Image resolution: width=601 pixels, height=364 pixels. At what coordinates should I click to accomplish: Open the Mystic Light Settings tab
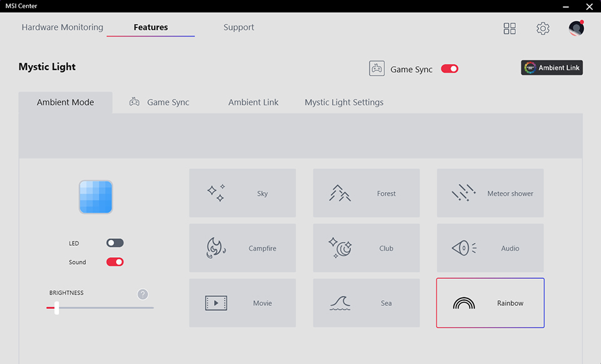tap(344, 102)
